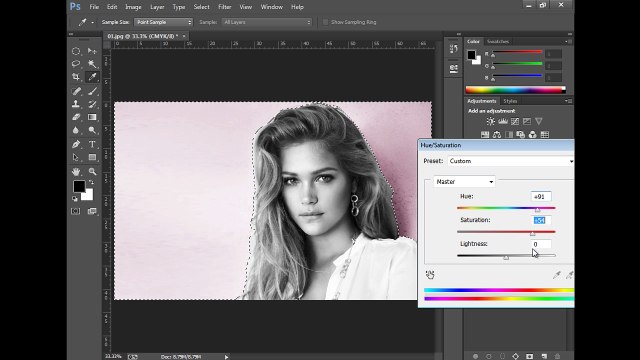Viewport: 640px width, 360px height.
Task: Add a Photo Filter adjustment
Action: point(520,135)
